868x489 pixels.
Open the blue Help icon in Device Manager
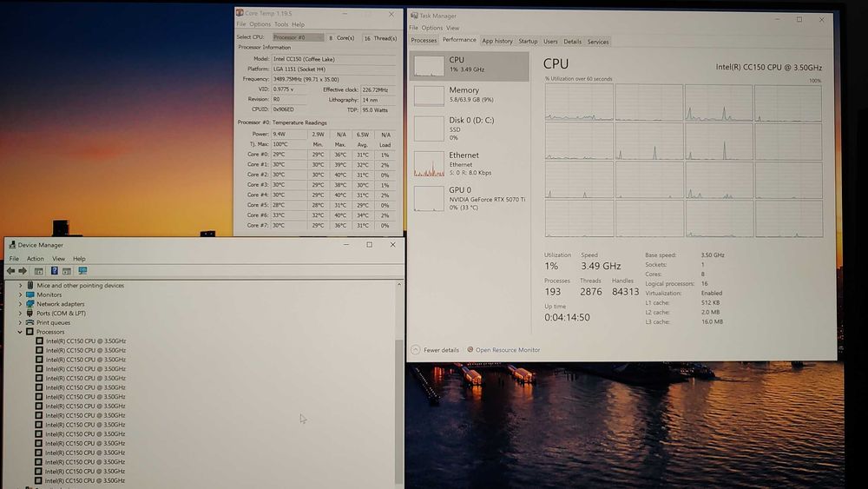[x=54, y=271]
